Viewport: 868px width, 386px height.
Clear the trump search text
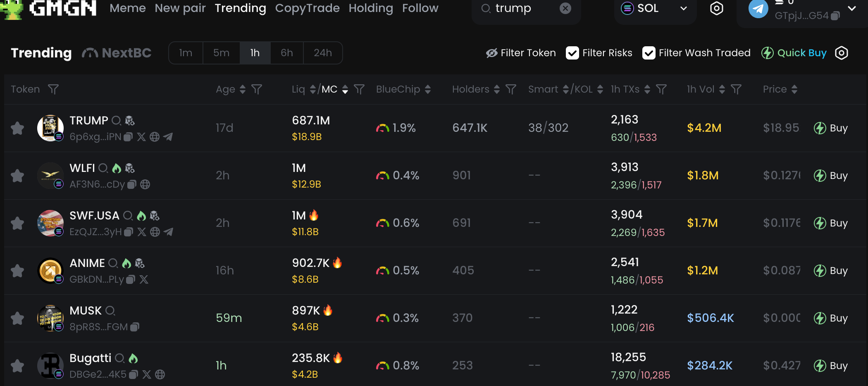[x=565, y=8]
